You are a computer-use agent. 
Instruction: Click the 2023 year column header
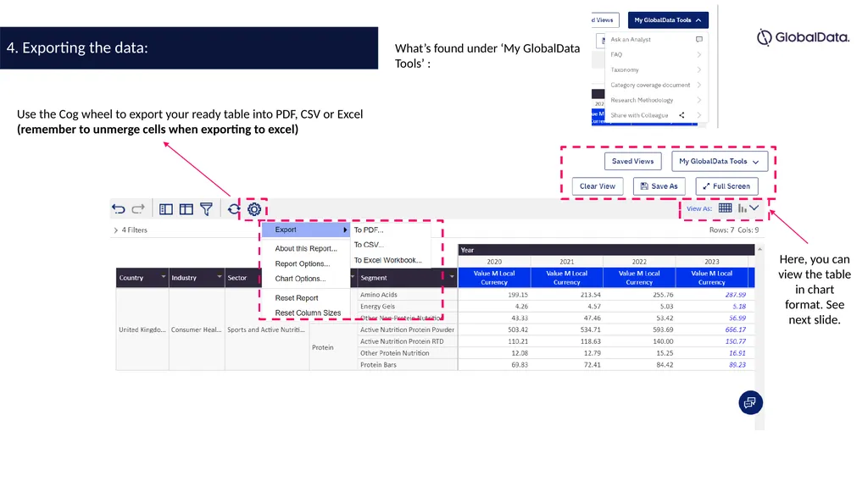(x=712, y=262)
